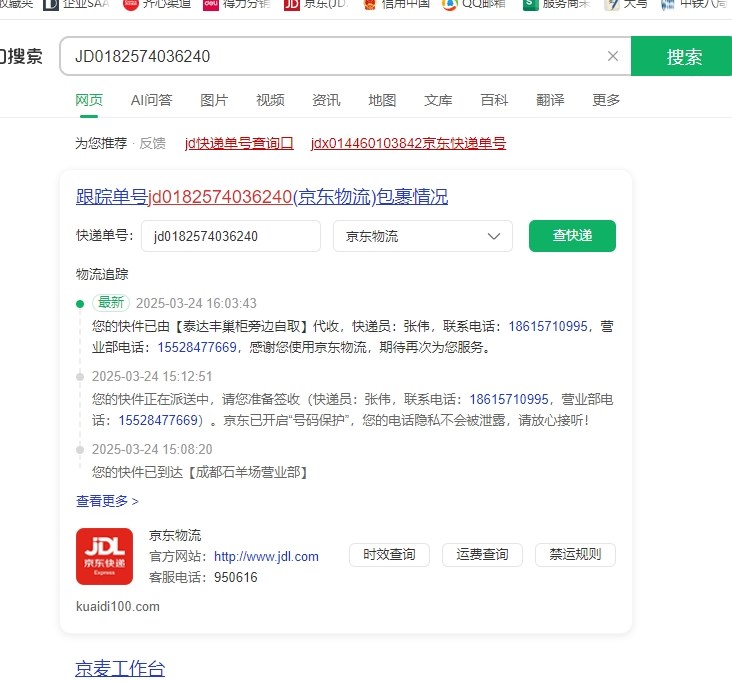732x682 pixels.
Task: Click the 快递单号 tracking number field
Action: (x=231, y=236)
